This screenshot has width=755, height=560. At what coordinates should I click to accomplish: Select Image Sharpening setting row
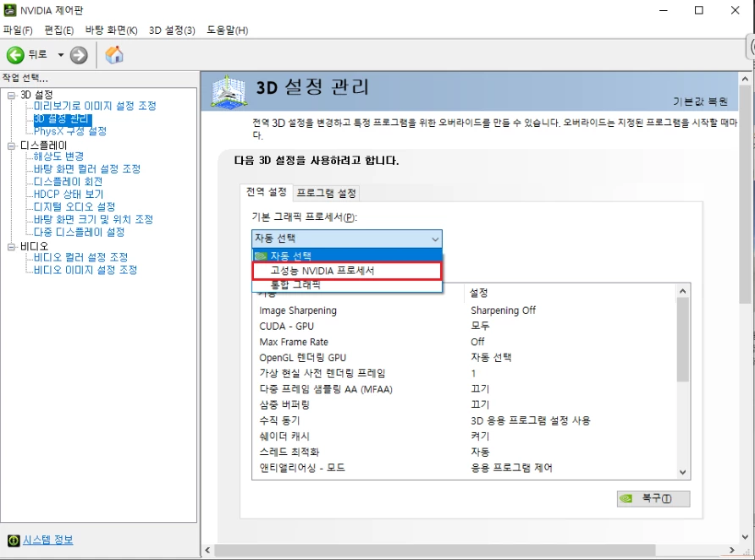click(x=464, y=310)
